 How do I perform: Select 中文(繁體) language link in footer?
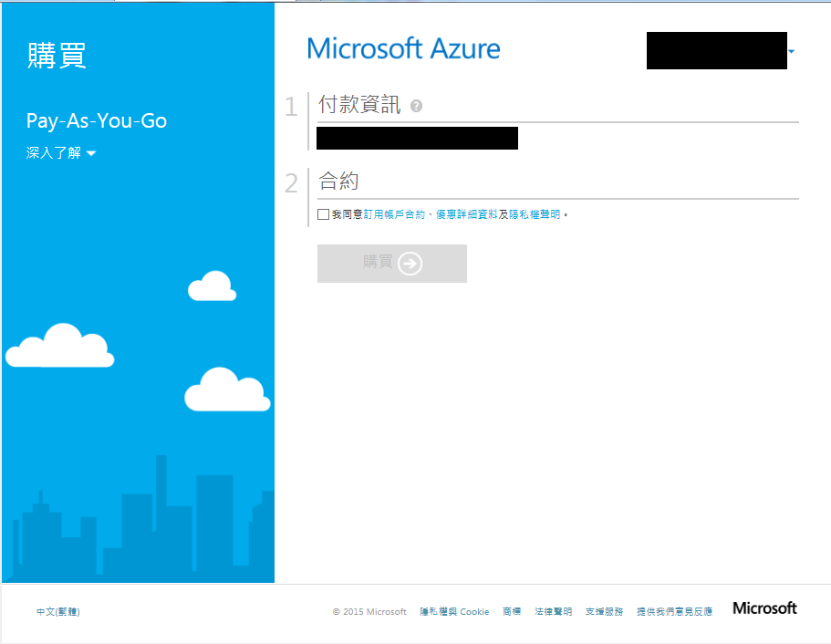pyautogui.click(x=58, y=612)
